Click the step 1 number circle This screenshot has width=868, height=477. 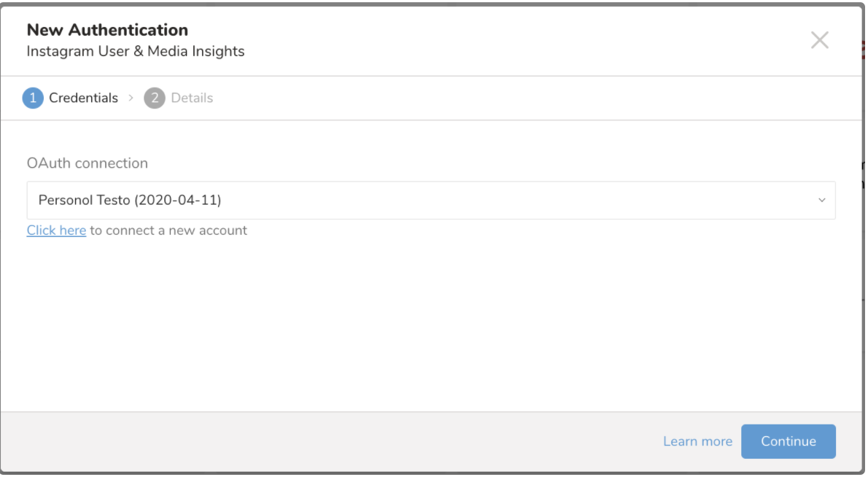tap(33, 98)
